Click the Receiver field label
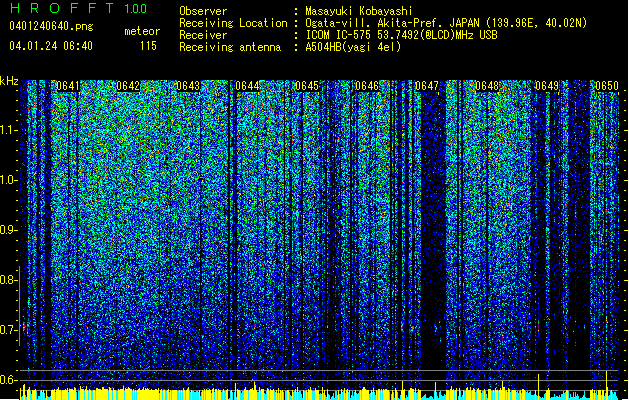Screen dimensions: 629x400 pos(203,35)
